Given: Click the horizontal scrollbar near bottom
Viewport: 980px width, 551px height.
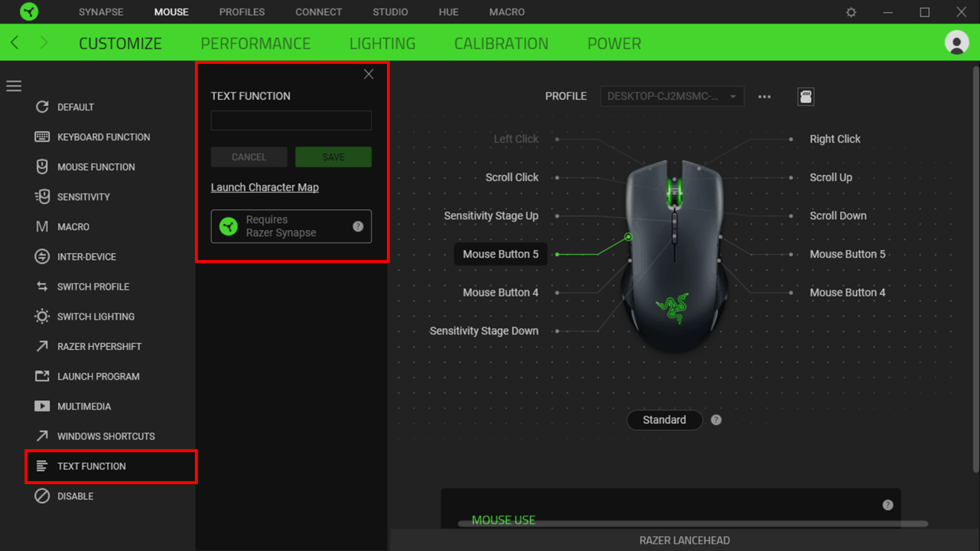Looking at the screenshot, I should tap(693, 524).
